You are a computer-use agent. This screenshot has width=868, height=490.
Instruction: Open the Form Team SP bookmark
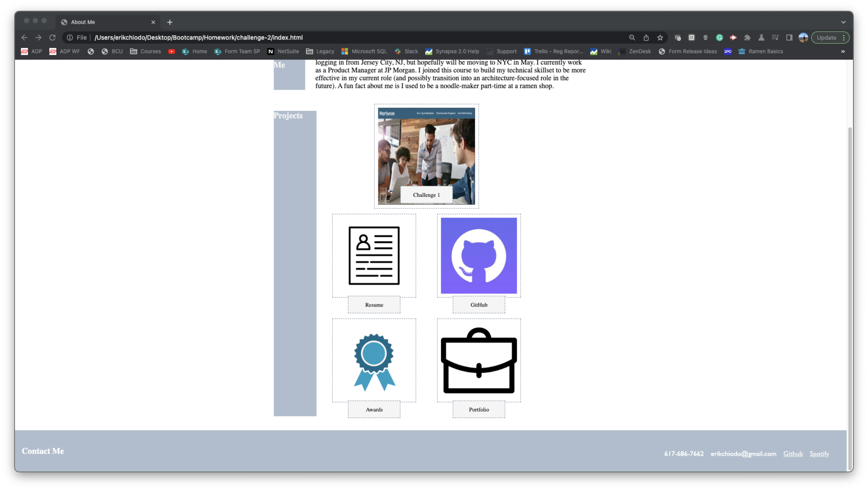click(237, 51)
